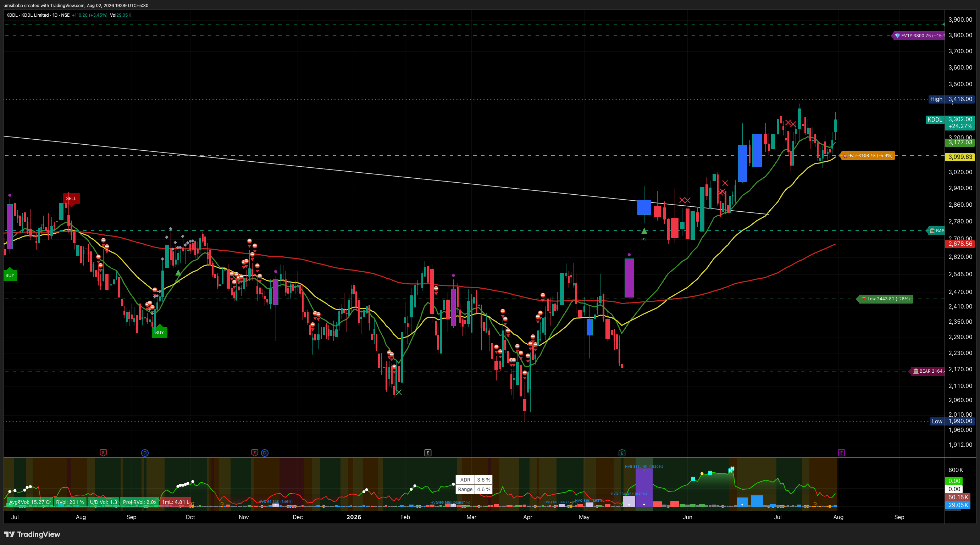The height and width of the screenshot is (545, 980).
Task: Click the HVE 833.14K (1920%) volume label
Action: [644, 466]
